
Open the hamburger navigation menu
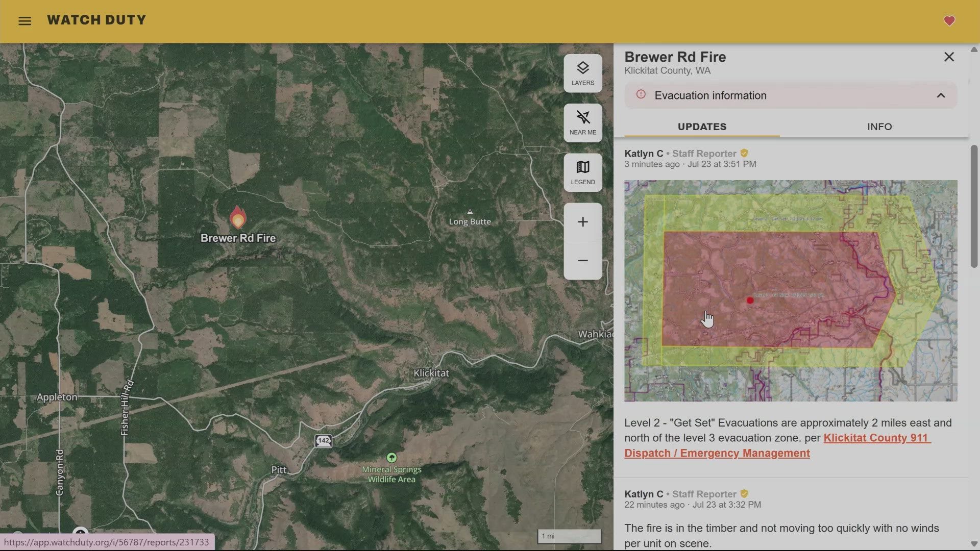24,21
